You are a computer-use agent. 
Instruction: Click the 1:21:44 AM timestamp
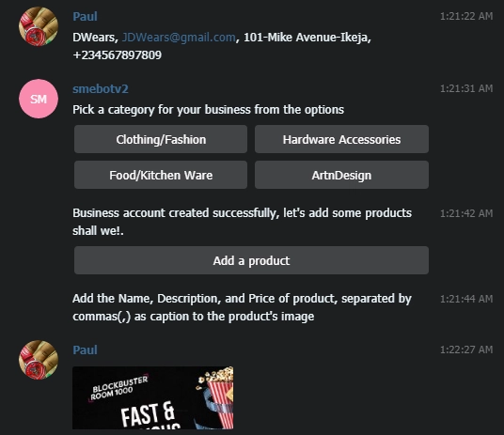(466, 299)
